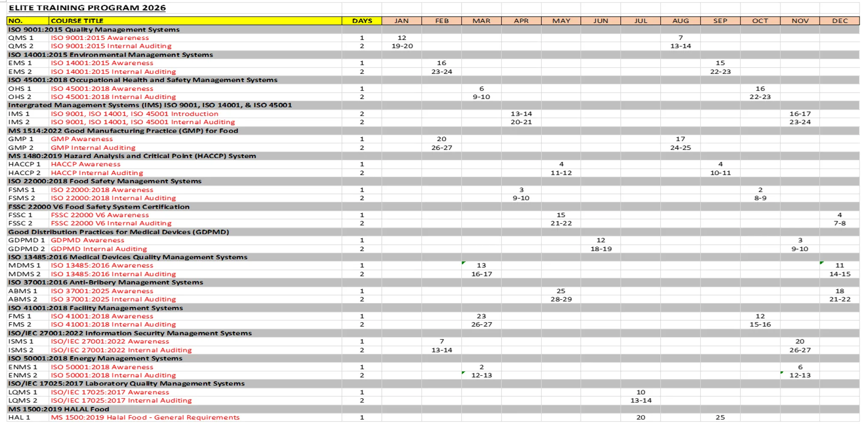Click GMP Awareness course title
868x425 pixels.
82,139
